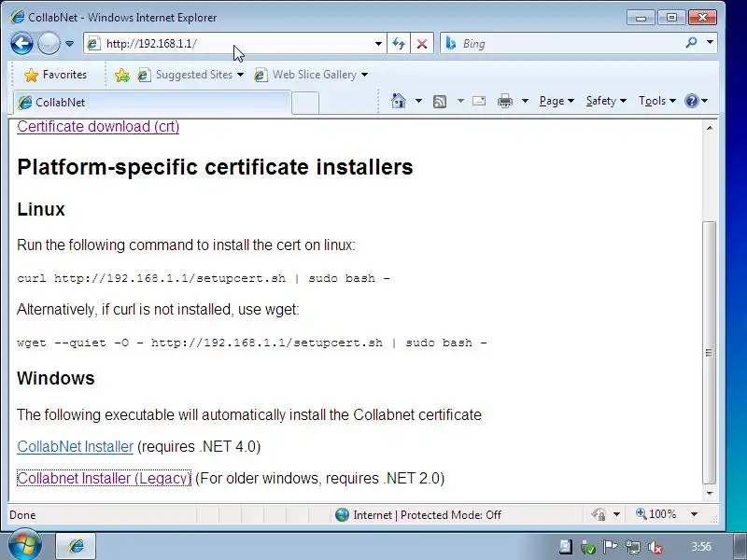
Task: Click the muted volume tray icon
Action: [655, 547]
